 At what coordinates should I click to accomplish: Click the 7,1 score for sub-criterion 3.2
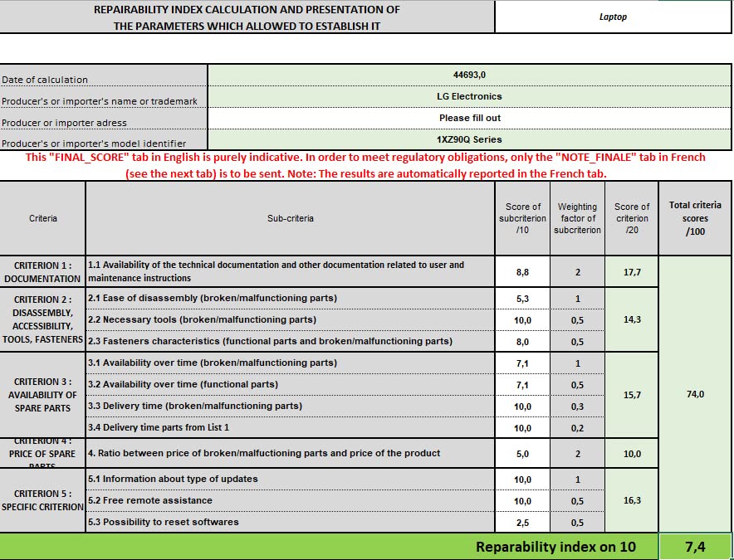tap(522, 385)
